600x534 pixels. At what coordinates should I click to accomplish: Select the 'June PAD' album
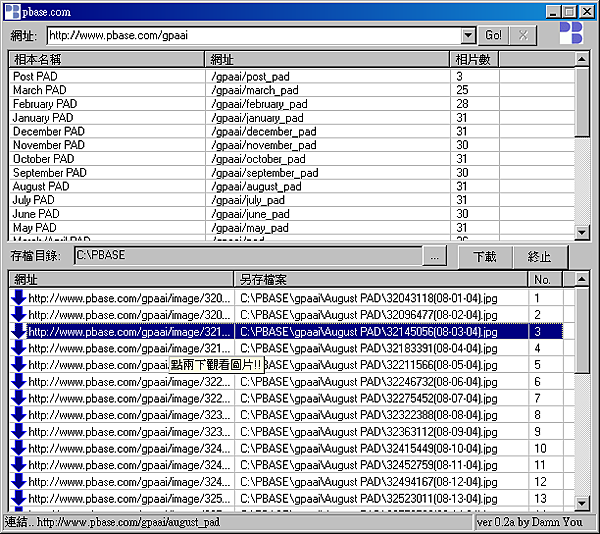click(x=292, y=214)
